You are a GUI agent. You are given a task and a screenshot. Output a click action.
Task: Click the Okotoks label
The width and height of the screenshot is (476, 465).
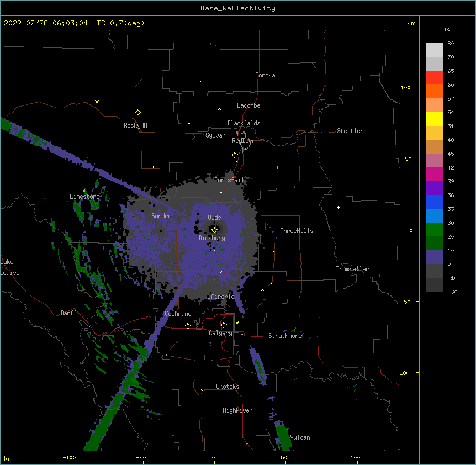(228, 387)
